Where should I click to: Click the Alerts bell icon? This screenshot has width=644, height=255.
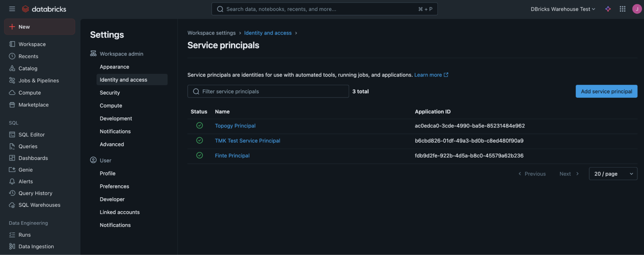point(12,182)
